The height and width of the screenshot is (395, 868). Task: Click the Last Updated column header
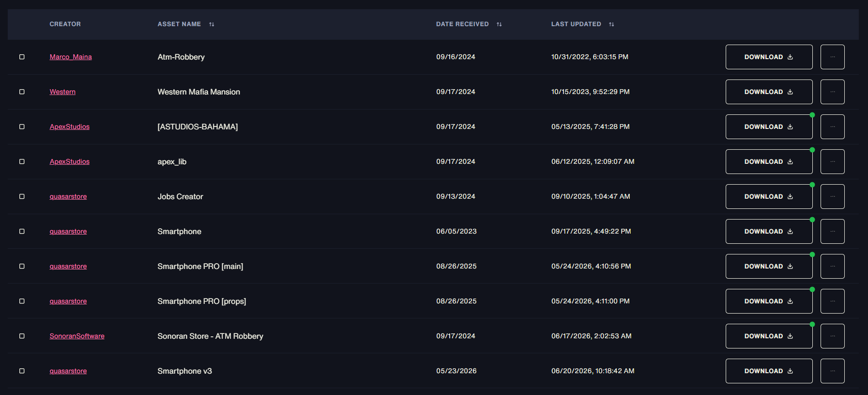(576, 24)
